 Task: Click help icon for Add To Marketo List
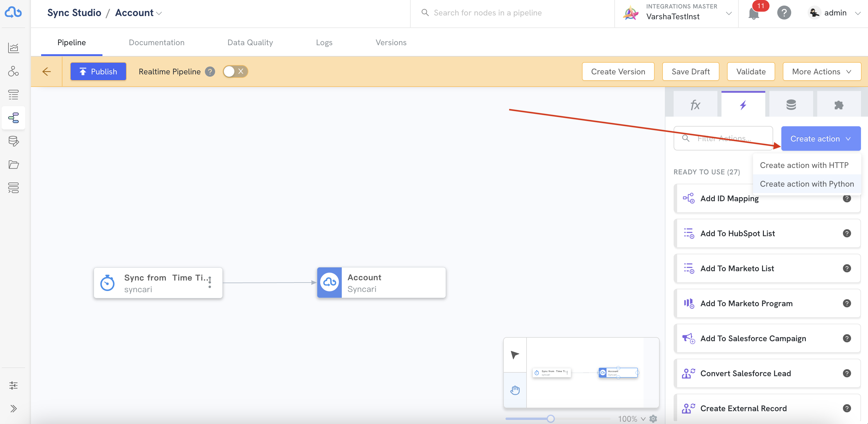[x=847, y=268]
